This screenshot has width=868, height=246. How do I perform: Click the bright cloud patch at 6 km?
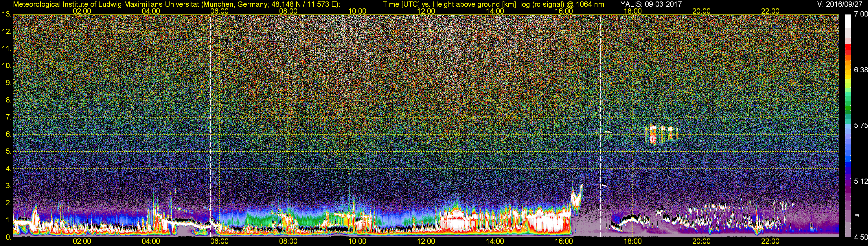tap(659, 135)
